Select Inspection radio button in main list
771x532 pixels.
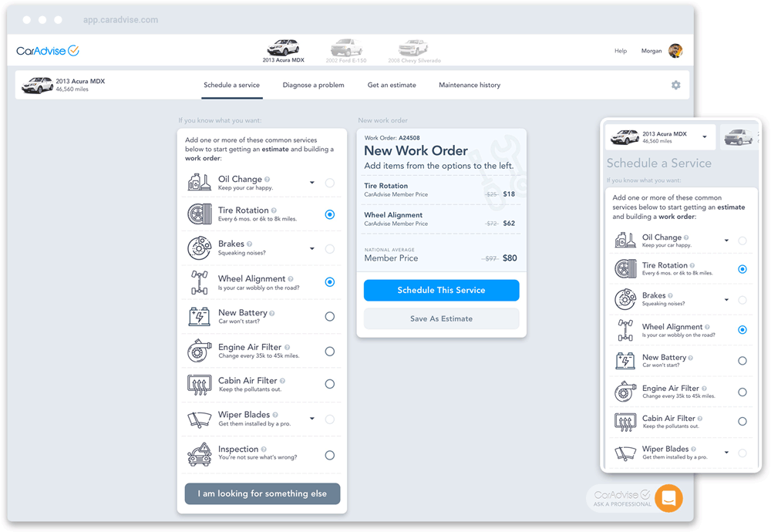point(330,456)
